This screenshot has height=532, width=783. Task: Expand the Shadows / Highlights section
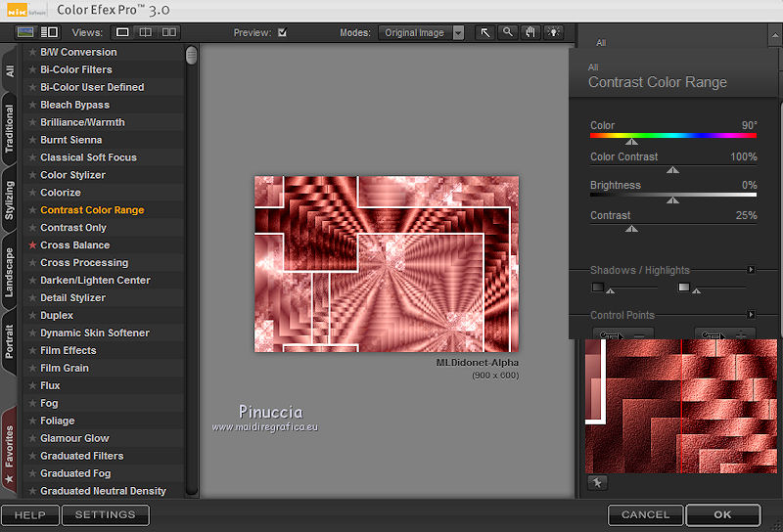coord(751,270)
